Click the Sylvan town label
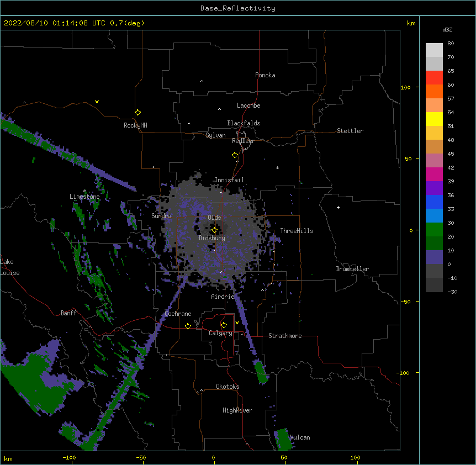The image size is (476, 465). point(215,135)
